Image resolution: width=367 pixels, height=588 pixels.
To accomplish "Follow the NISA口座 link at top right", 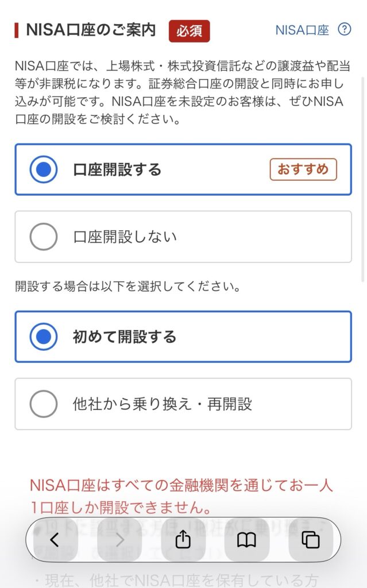I will (x=302, y=30).
